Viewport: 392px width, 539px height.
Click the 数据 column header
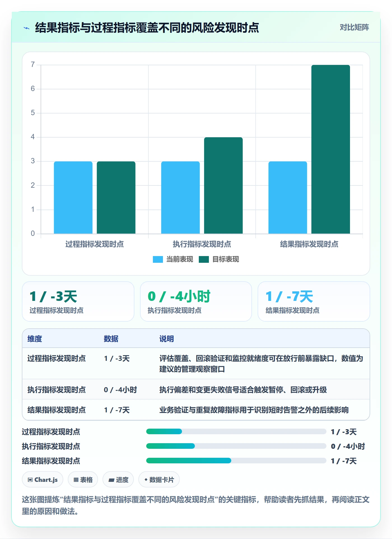111,339
